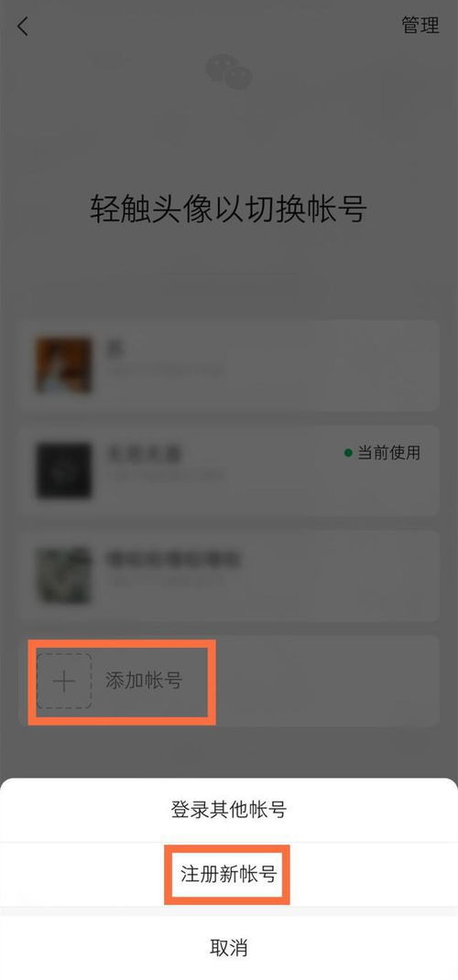
Task: Tap the WeChat logo at top
Action: (x=229, y=70)
